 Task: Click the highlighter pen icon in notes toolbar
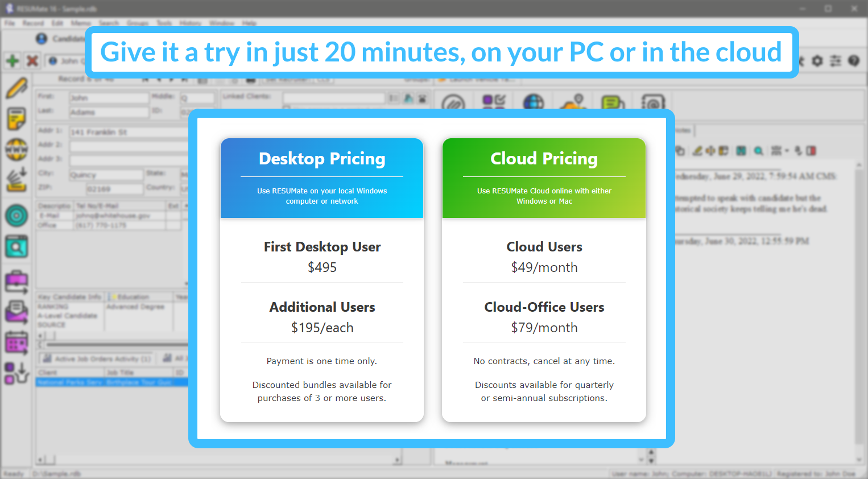click(697, 151)
